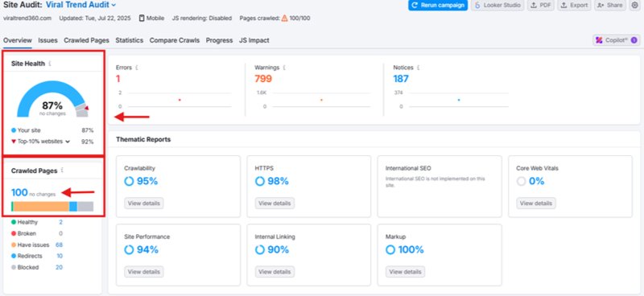644x296 pixels.
Task: Click the Markup progress ring icon
Action: pyautogui.click(x=390, y=249)
